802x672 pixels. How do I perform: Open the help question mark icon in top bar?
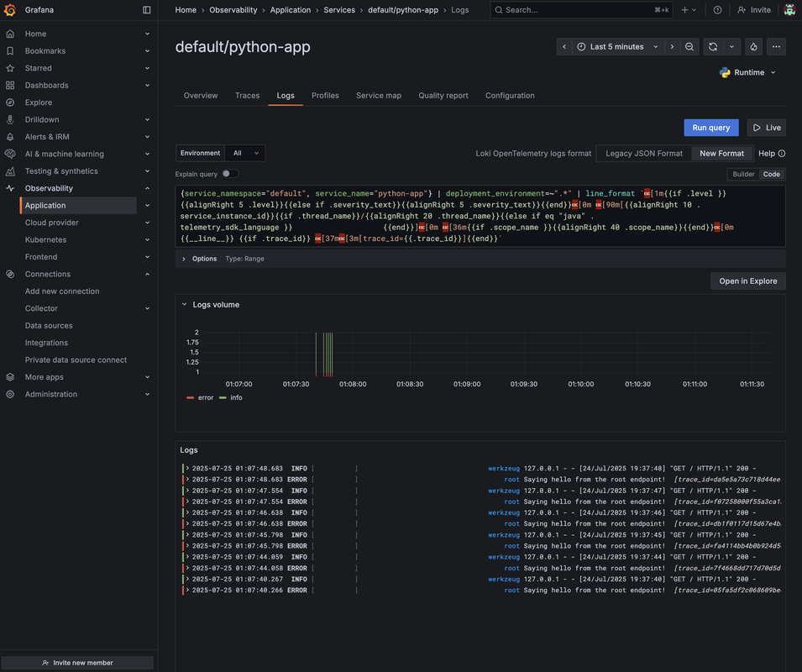[x=718, y=10]
